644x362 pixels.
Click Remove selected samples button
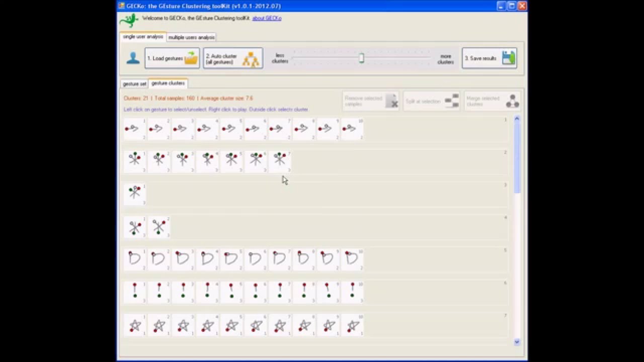pyautogui.click(x=371, y=101)
